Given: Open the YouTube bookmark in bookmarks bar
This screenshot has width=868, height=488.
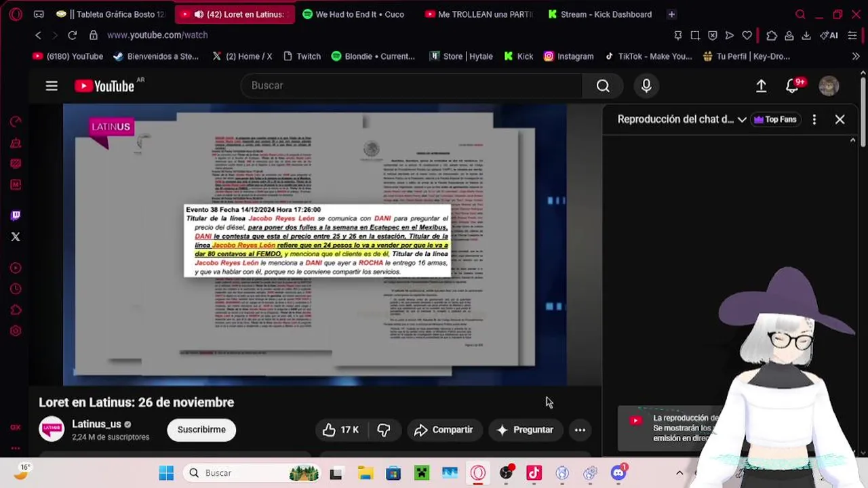Looking at the screenshot, I should click(68, 56).
